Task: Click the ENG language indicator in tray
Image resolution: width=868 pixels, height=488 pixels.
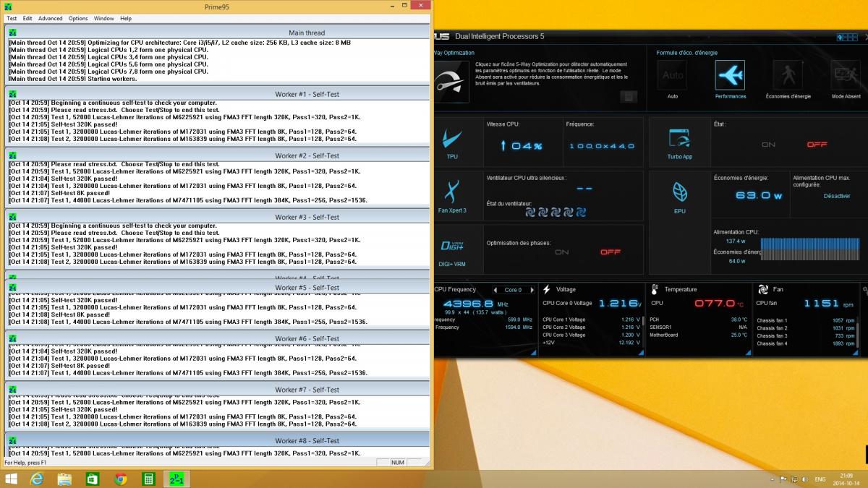Action: click(x=820, y=479)
